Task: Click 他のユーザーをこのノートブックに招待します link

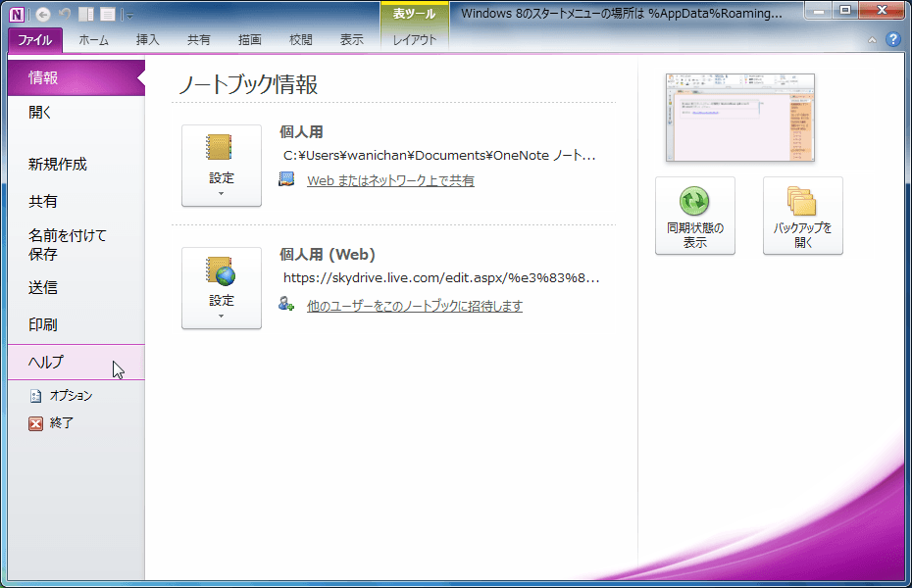Action: 415,306
